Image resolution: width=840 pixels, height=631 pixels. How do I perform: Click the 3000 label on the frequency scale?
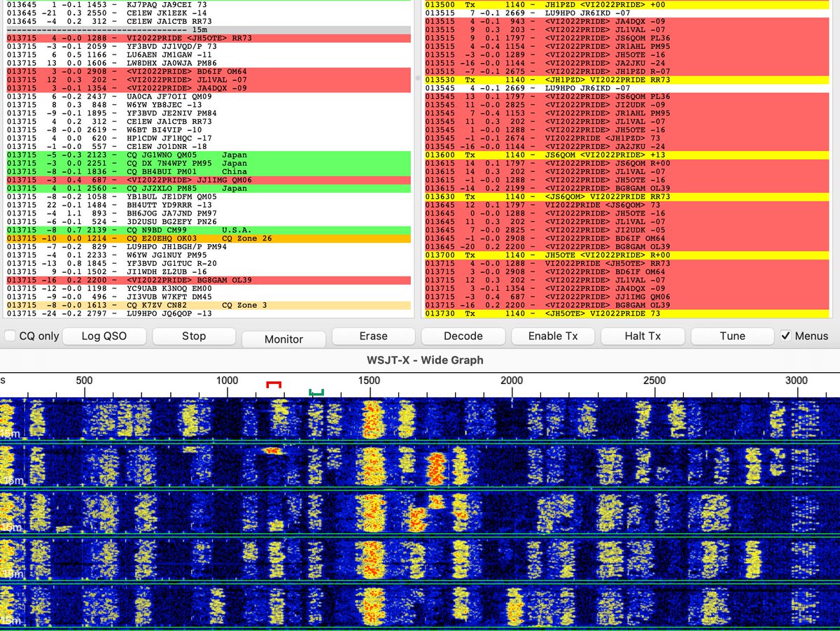coord(797,381)
